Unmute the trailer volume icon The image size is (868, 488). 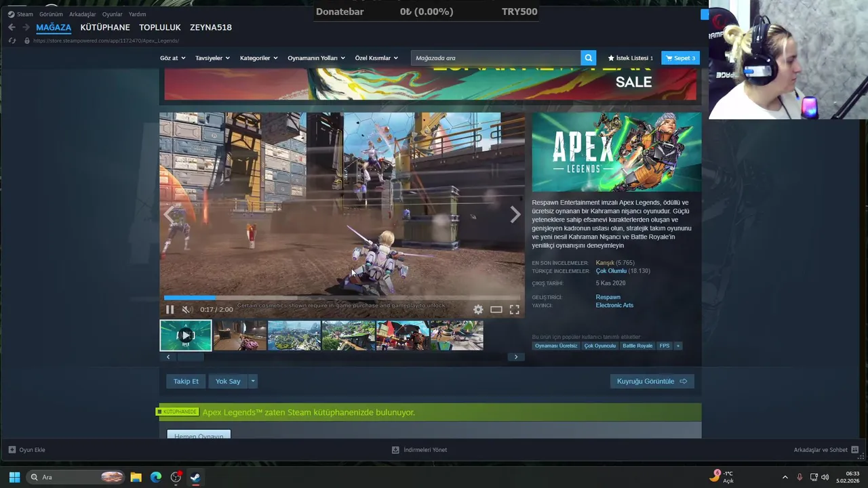click(x=186, y=309)
